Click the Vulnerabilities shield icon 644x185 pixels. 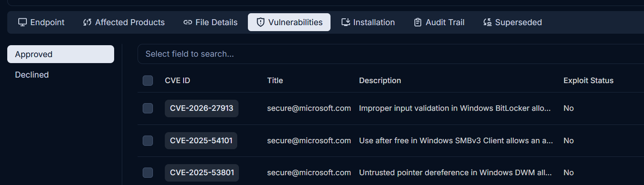[260, 22]
